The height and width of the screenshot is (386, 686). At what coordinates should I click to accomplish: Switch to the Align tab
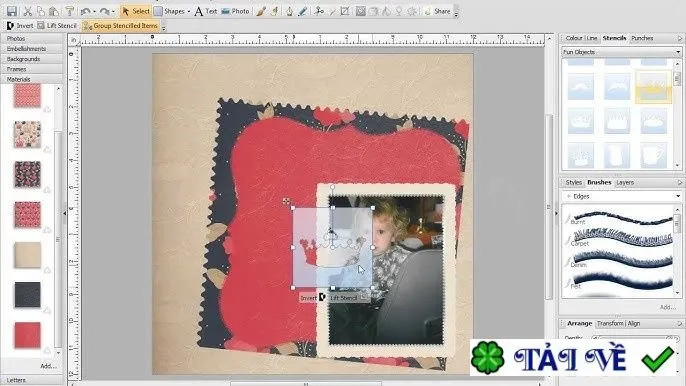pos(634,323)
